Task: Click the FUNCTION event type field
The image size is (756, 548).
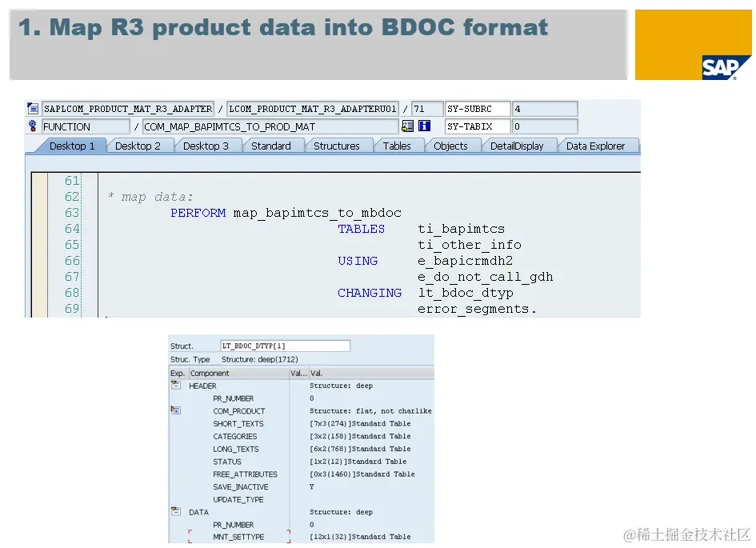Action: point(86,126)
